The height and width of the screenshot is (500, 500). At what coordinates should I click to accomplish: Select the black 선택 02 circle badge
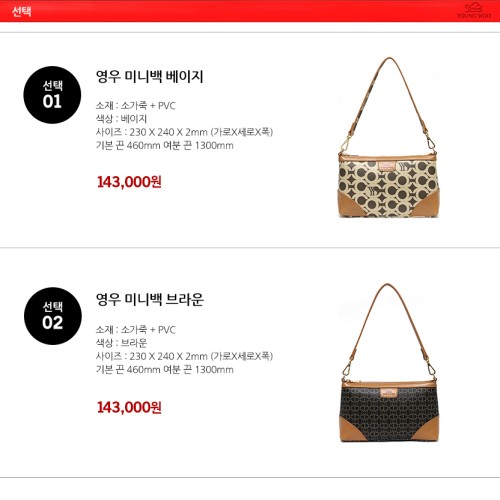[x=53, y=316]
